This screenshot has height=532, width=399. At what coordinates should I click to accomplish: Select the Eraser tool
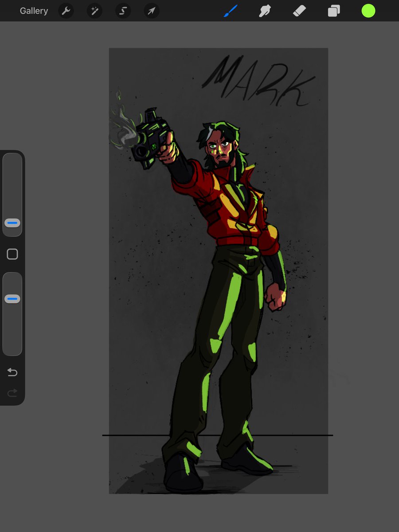click(299, 11)
